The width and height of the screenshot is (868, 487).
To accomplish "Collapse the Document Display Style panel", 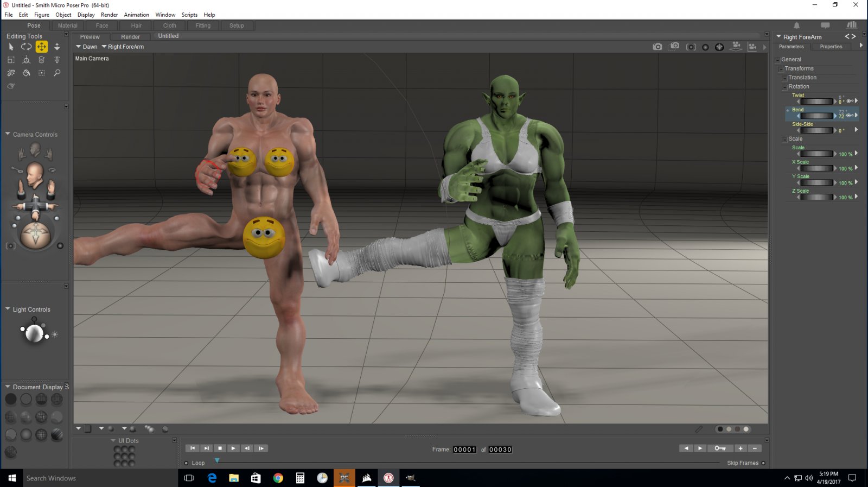I will coord(8,387).
